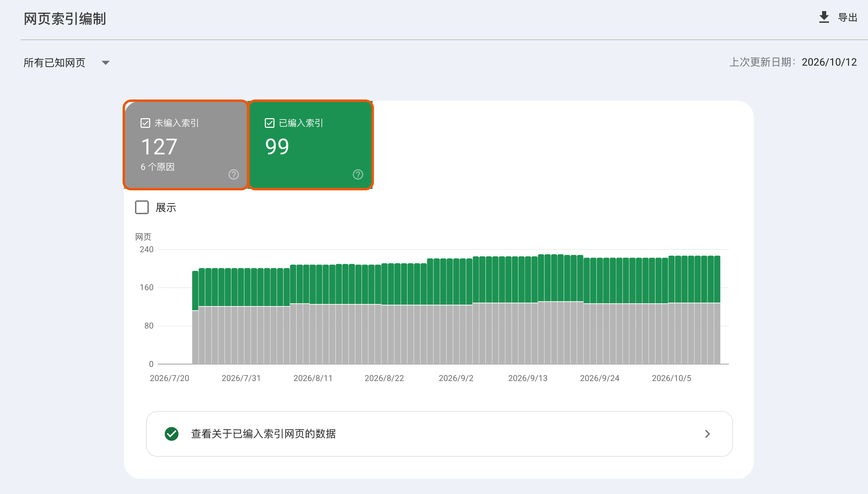Click the 2026/8/22 axis label
The height and width of the screenshot is (494, 868).
click(384, 378)
